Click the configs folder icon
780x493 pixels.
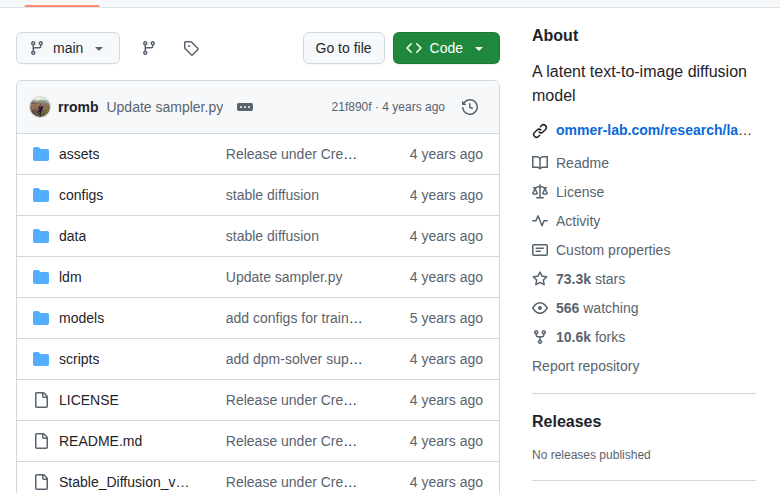click(x=41, y=195)
